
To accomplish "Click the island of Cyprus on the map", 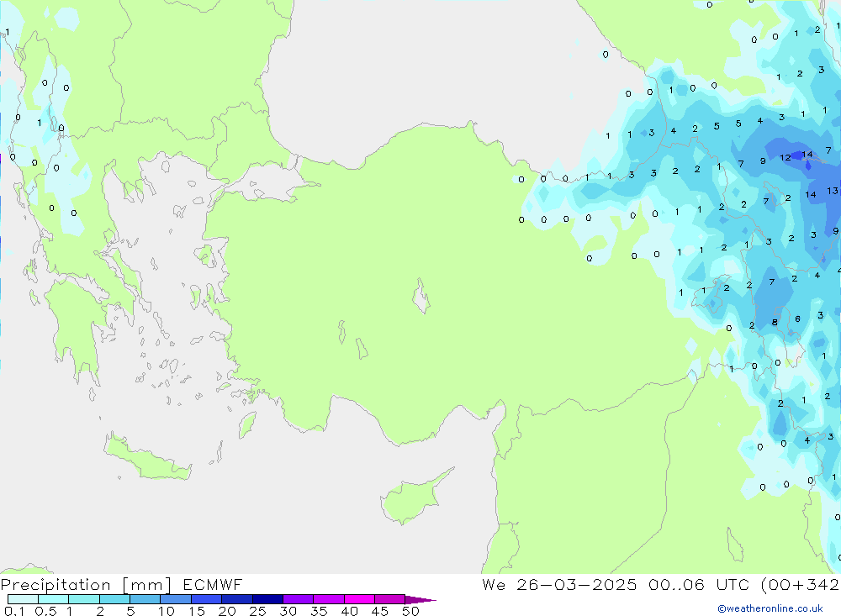I will click(x=410, y=498).
